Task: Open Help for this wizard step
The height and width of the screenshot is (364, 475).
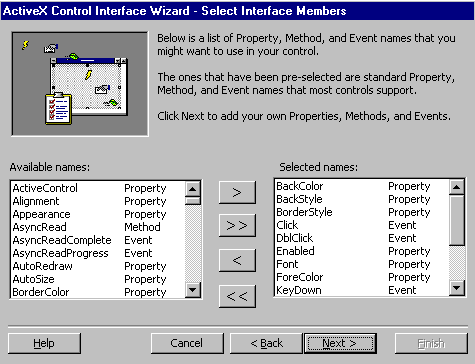Action: point(44,343)
